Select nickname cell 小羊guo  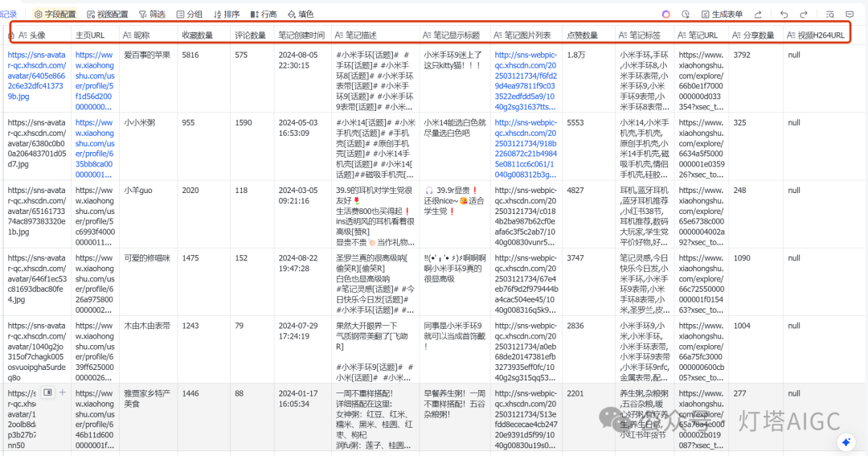(149, 214)
